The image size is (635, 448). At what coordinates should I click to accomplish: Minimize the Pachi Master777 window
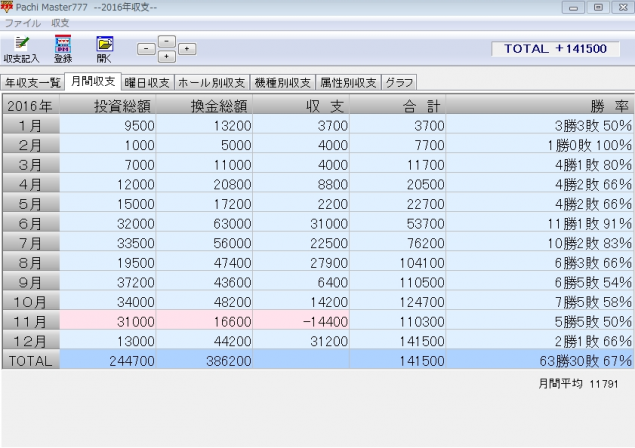pyautogui.click(x=573, y=7)
